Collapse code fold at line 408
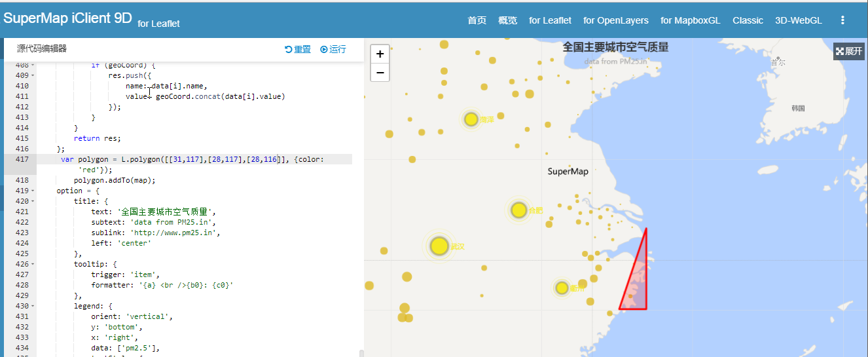This screenshot has width=868, height=357. point(33,65)
